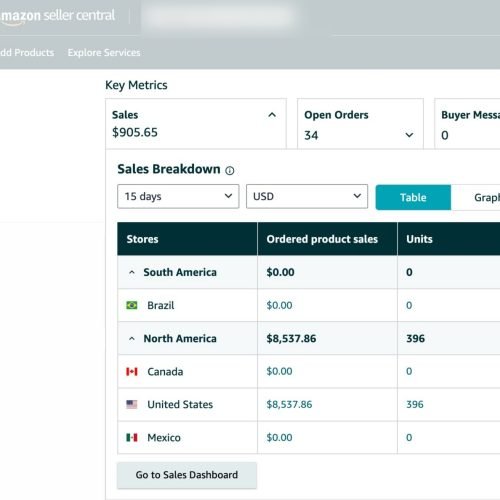Collapse the North America region row
This screenshot has height=500, width=500.
[132, 339]
